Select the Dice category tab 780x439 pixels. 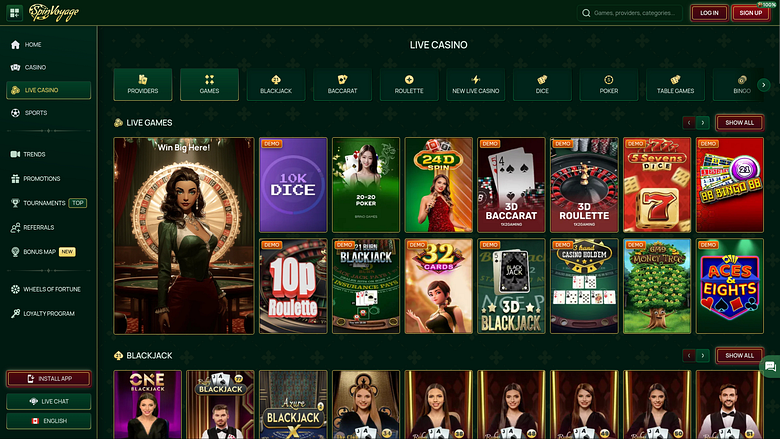tap(542, 85)
